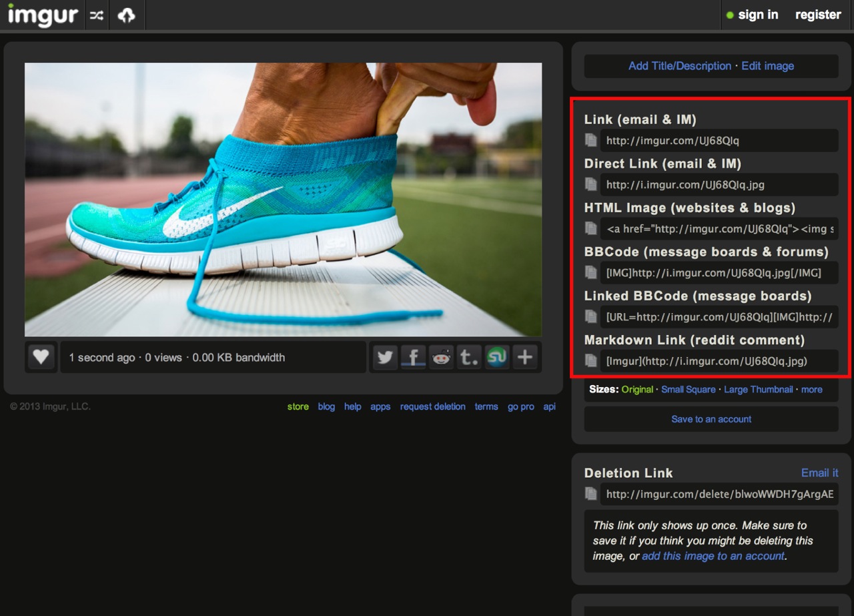The width and height of the screenshot is (854, 616).
Task: Expand more sharing options with plus icon
Action: 525,357
